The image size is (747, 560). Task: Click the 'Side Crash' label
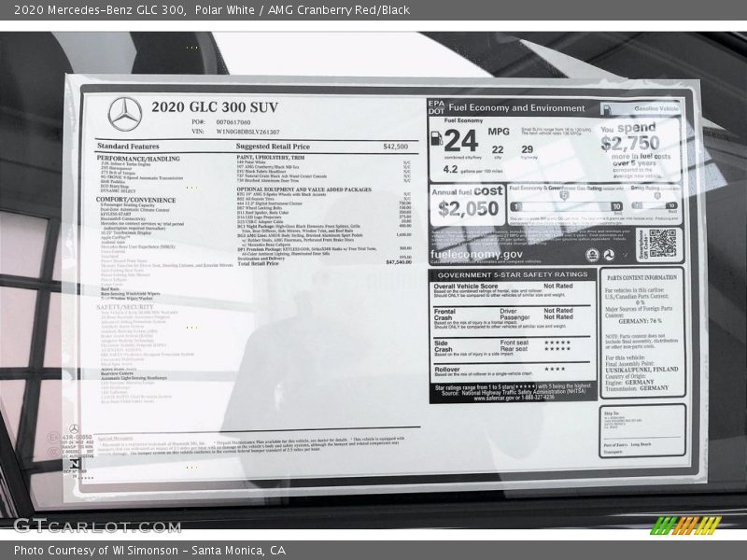point(443,346)
